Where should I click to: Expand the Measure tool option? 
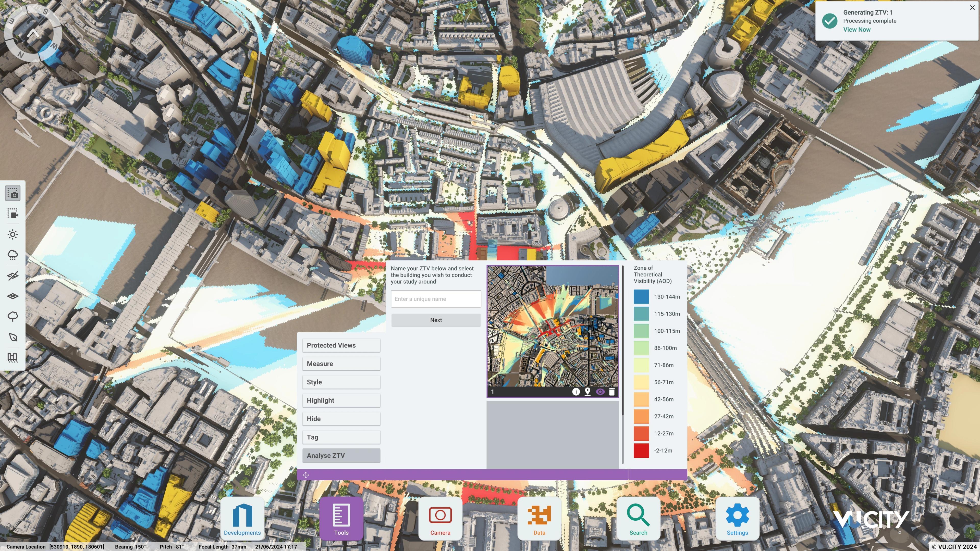341,364
